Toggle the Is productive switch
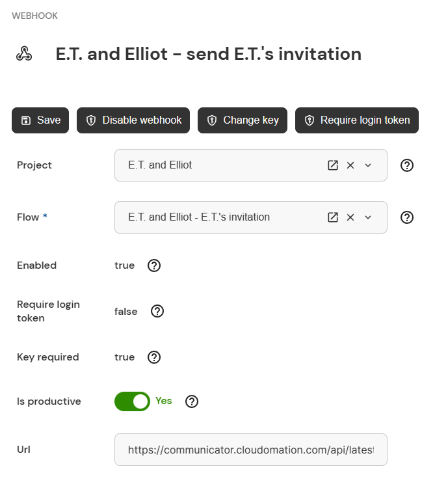Image resolution: width=448 pixels, height=488 pixels. [132, 401]
